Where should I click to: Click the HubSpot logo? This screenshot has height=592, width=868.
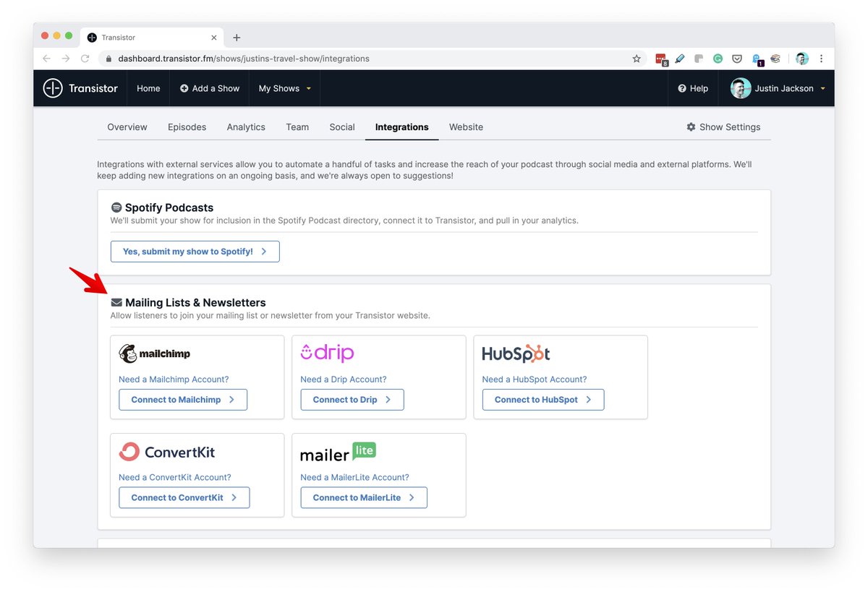516,353
